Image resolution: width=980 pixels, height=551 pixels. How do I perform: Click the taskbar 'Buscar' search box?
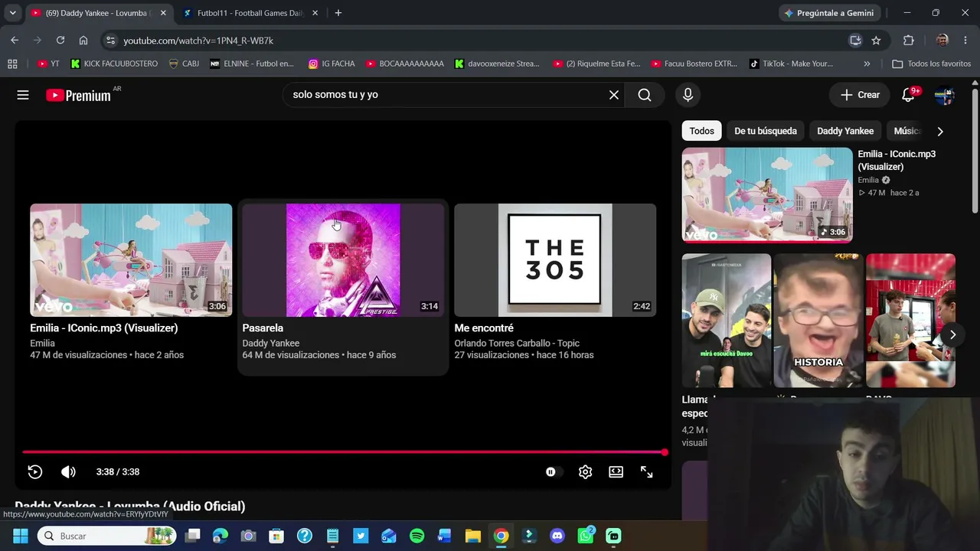[107, 536]
